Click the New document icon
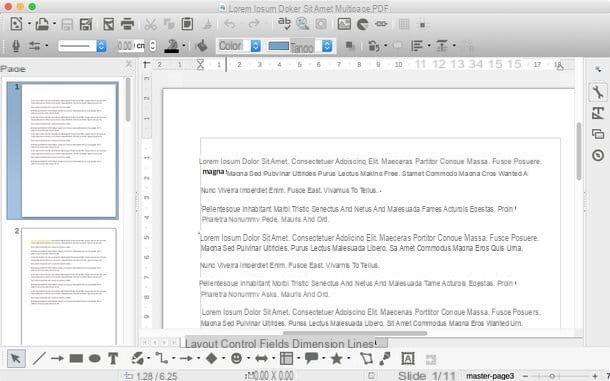 pos(16,24)
